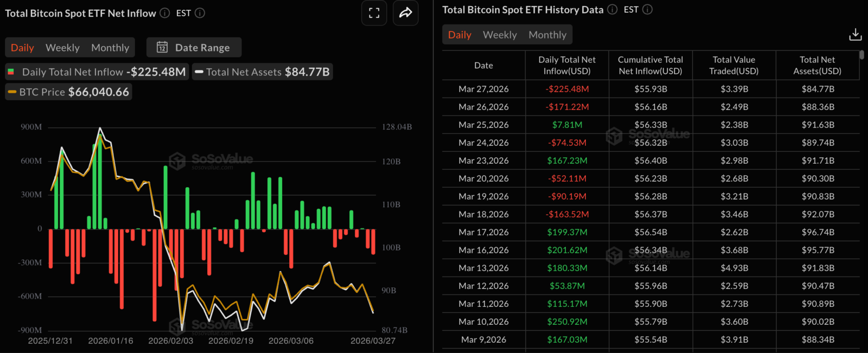Select Monthly tab in history table

pyautogui.click(x=547, y=35)
